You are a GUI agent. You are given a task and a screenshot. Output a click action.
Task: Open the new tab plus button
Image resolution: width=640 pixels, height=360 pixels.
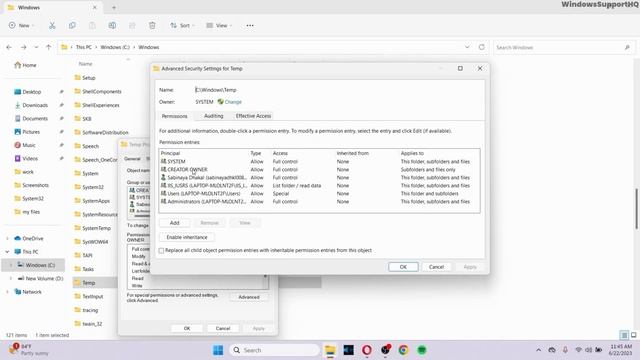tap(114, 7)
